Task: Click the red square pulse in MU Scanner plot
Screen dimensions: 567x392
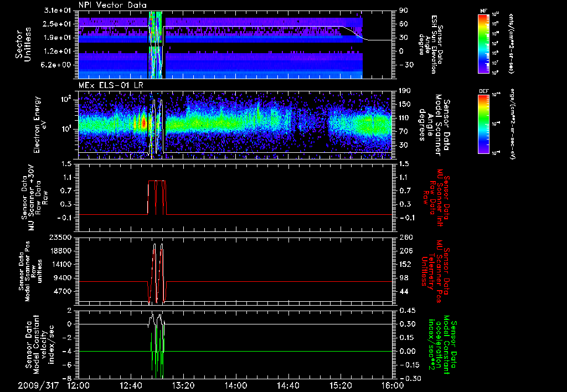Action: click(x=157, y=198)
